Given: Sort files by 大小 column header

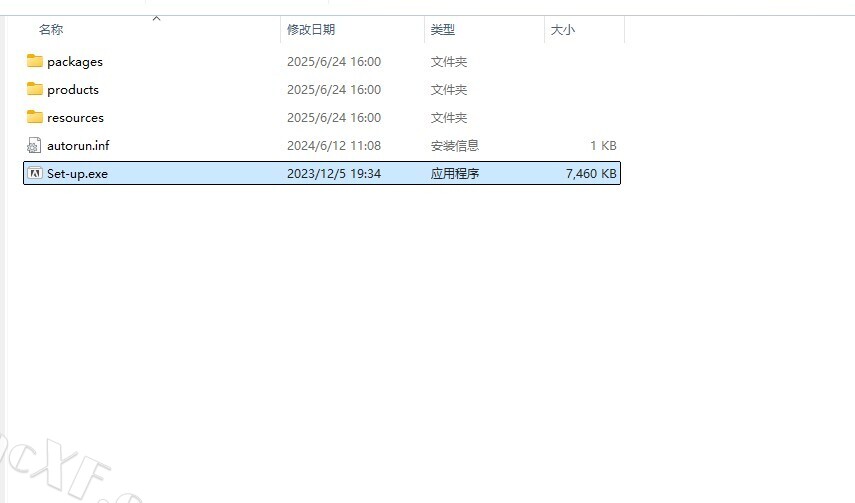Looking at the screenshot, I should tap(563, 29).
